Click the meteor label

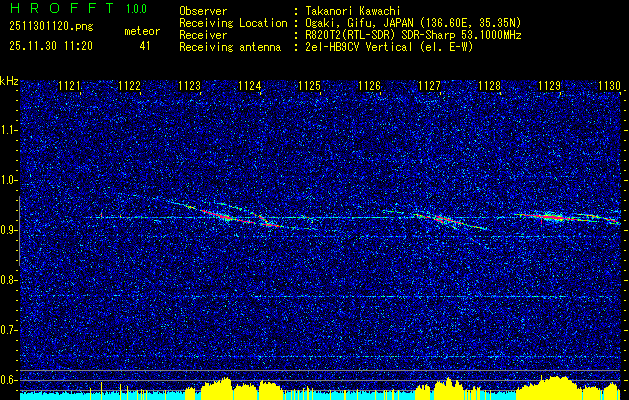(x=142, y=31)
